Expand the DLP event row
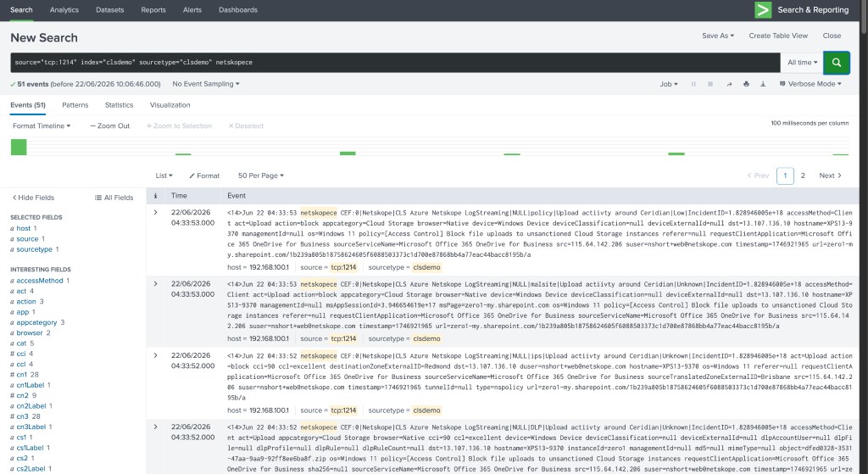The image size is (868, 474). [x=156, y=427]
